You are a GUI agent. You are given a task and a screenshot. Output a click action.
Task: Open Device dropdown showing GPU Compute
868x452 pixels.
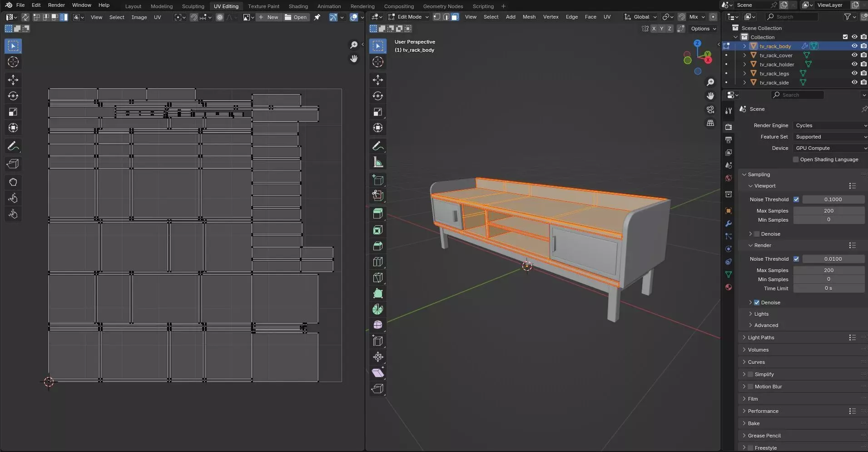pos(830,148)
